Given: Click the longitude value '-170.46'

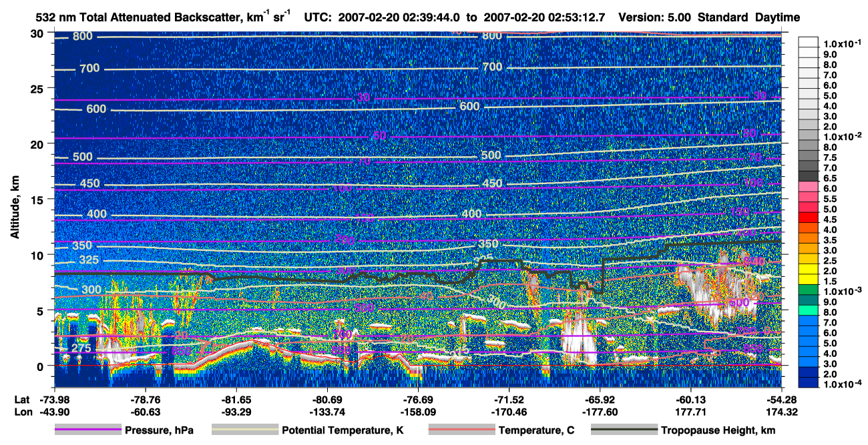Looking at the screenshot, I should (x=509, y=412).
